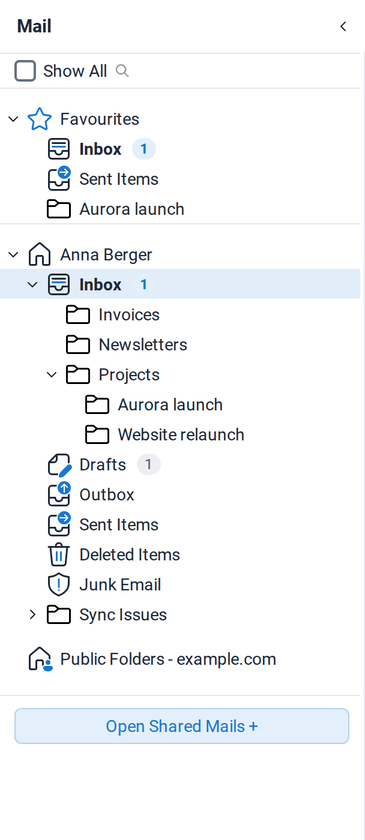
Task: Click the Favourites section label
Action: 100,119
